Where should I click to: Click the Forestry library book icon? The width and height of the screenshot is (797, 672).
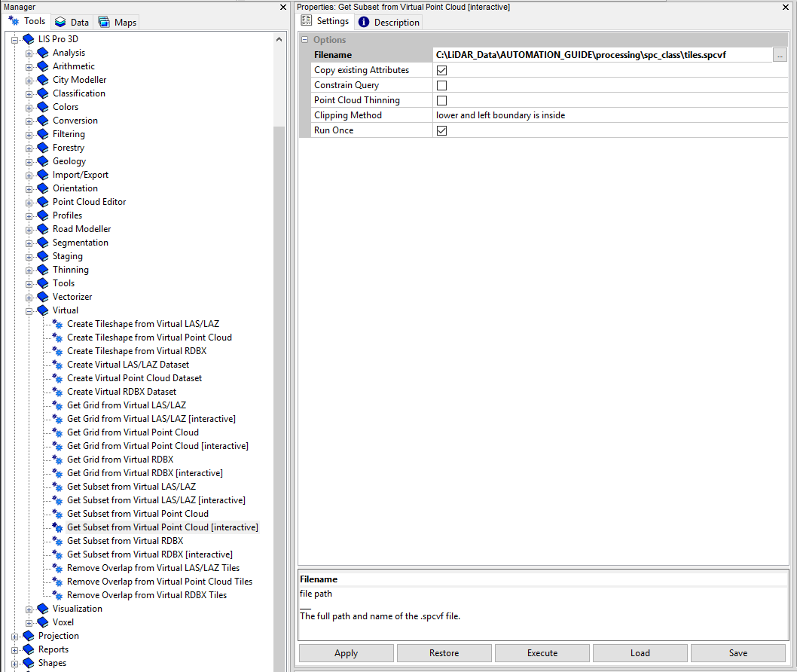(43, 148)
